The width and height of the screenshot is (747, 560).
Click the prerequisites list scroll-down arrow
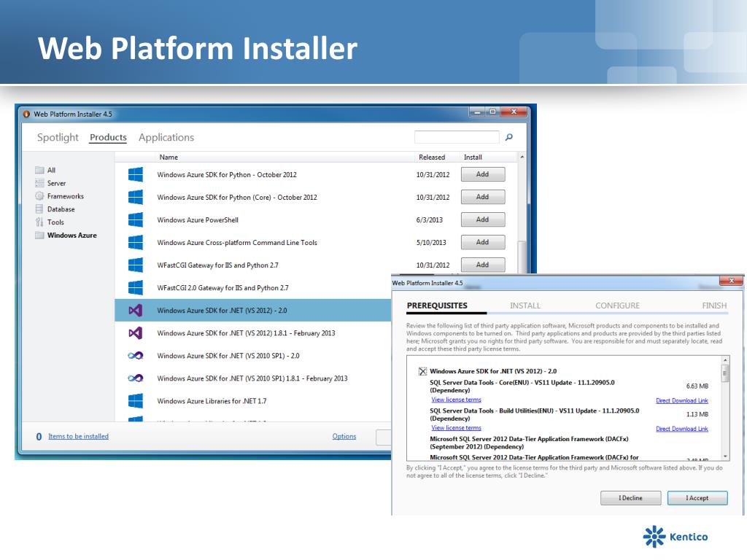click(x=725, y=456)
